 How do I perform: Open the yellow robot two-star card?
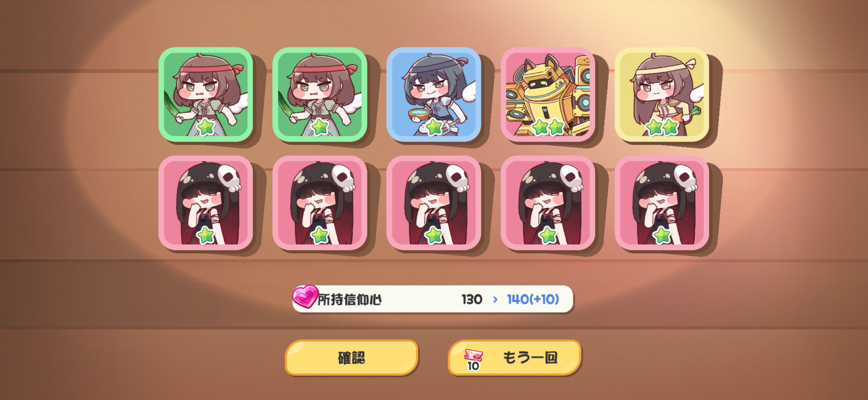(x=548, y=94)
